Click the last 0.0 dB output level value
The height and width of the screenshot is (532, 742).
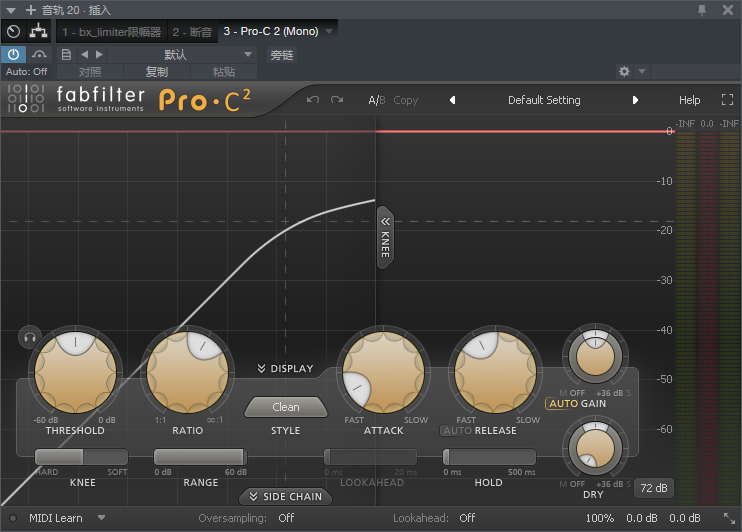[685, 518]
